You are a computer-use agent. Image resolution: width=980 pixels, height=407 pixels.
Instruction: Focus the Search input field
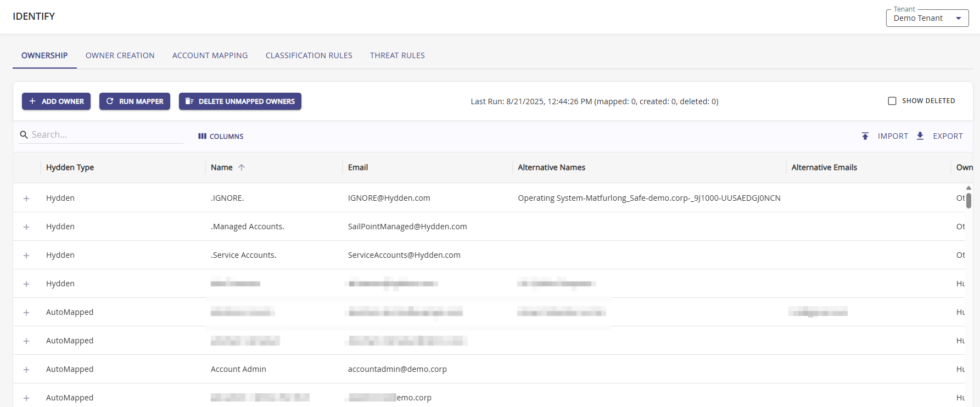(104, 135)
